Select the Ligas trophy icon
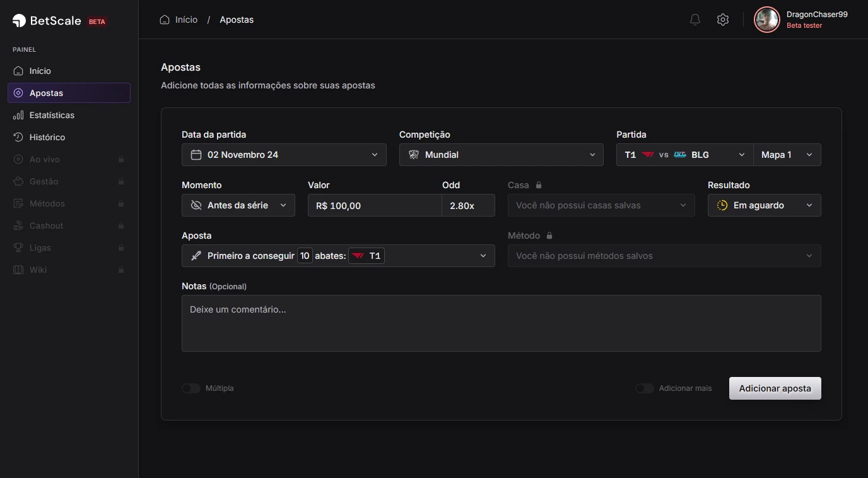This screenshot has width=868, height=478. [x=18, y=248]
